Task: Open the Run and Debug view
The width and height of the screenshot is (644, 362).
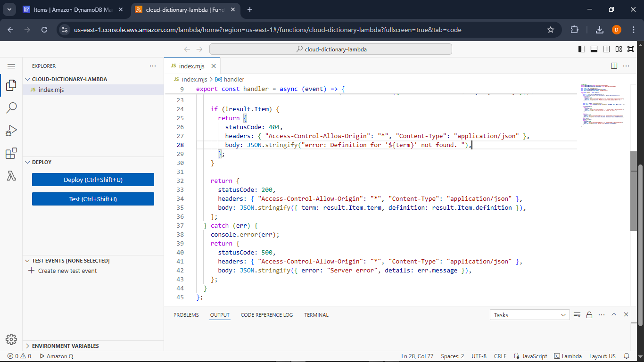Action: pyautogui.click(x=11, y=131)
